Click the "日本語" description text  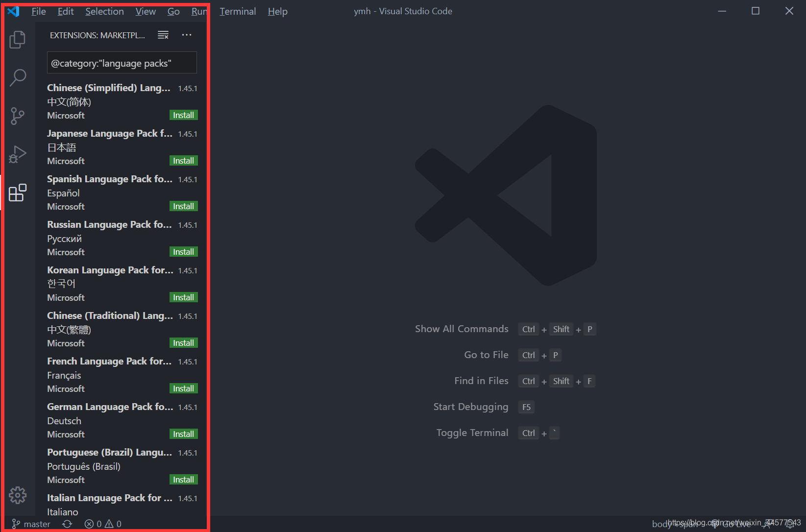click(x=62, y=147)
